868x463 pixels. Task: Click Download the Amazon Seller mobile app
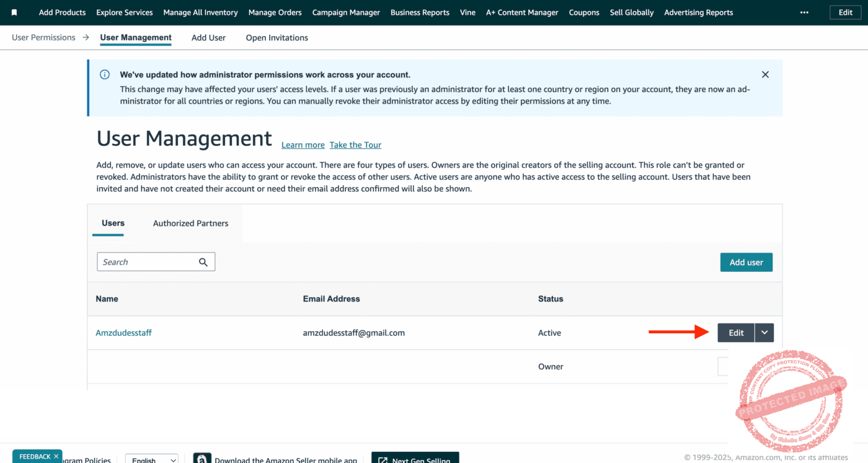pos(286,460)
